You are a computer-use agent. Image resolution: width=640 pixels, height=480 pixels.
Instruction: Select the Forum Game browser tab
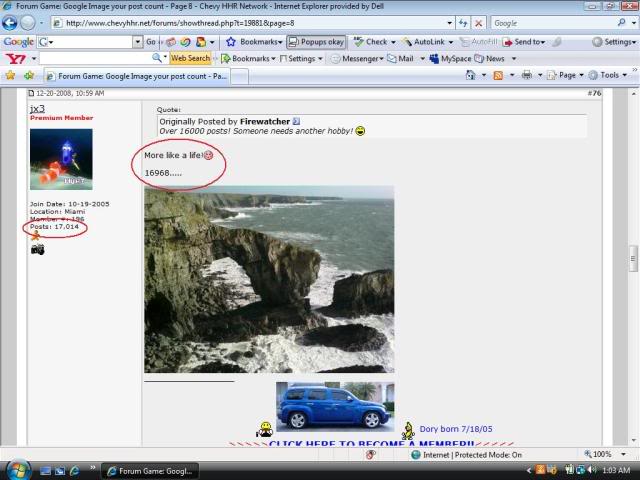point(137,76)
